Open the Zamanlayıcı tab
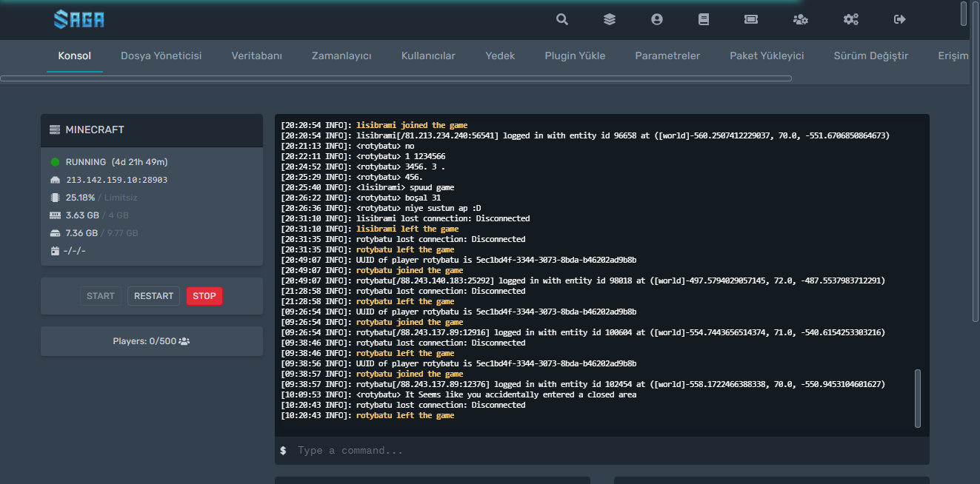Viewport: 980px width, 484px height. coord(341,56)
